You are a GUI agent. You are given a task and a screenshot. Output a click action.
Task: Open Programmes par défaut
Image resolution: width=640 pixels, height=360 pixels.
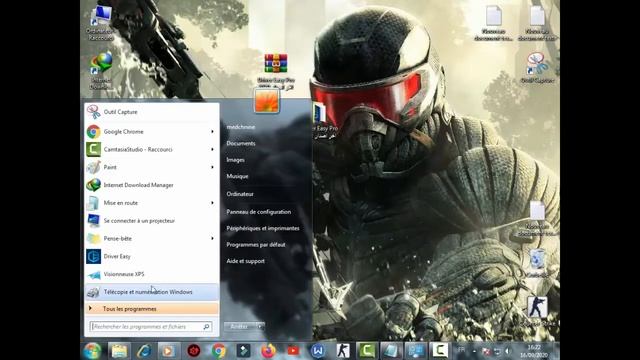pyautogui.click(x=256, y=245)
